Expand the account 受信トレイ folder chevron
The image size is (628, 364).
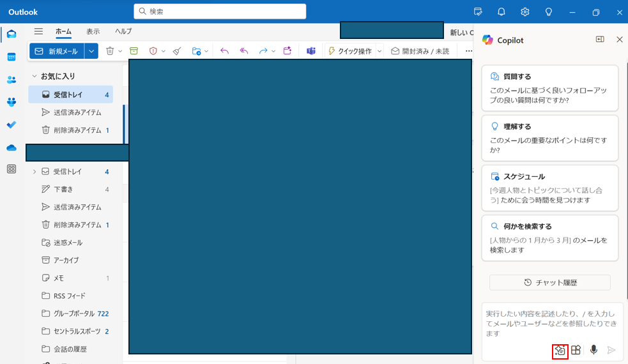34,171
